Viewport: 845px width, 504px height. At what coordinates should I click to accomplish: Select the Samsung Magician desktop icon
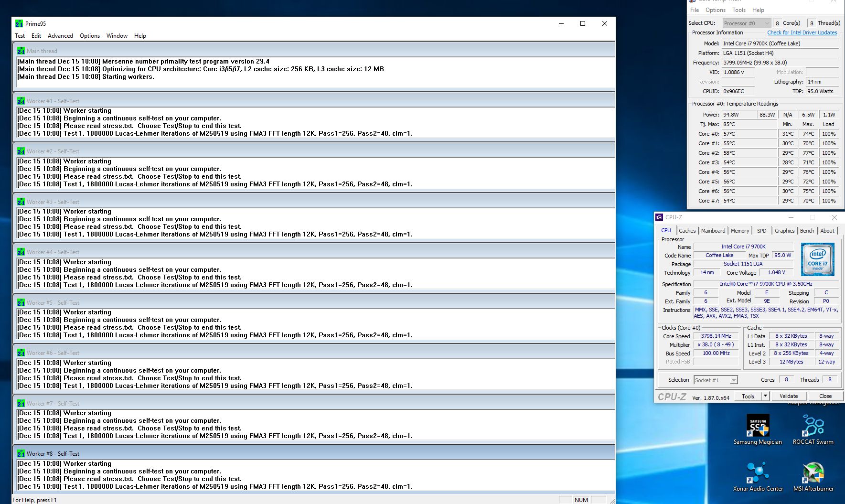tap(758, 429)
